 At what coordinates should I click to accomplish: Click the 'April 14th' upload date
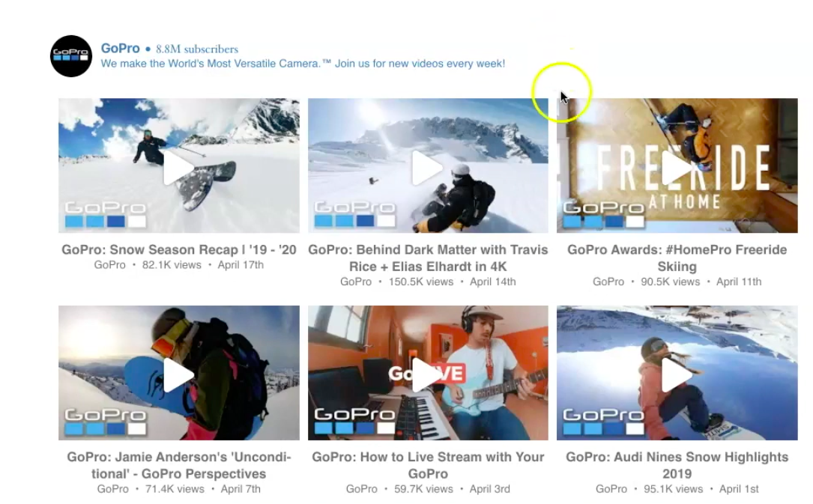click(x=492, y=282)
